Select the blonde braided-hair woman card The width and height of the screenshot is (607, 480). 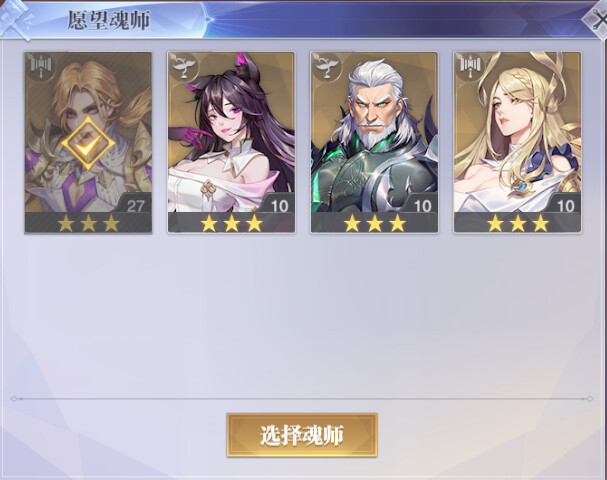pos(518,142)
